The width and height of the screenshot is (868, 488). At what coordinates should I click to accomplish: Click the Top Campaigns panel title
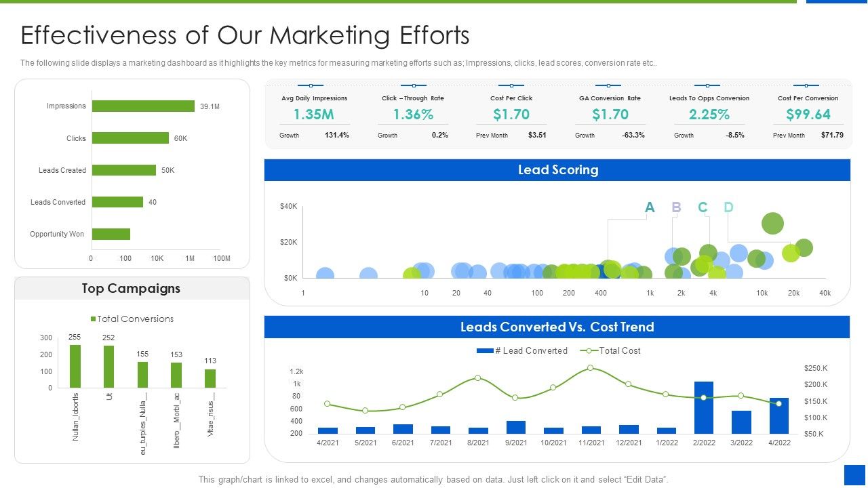(x=132, y=288)
